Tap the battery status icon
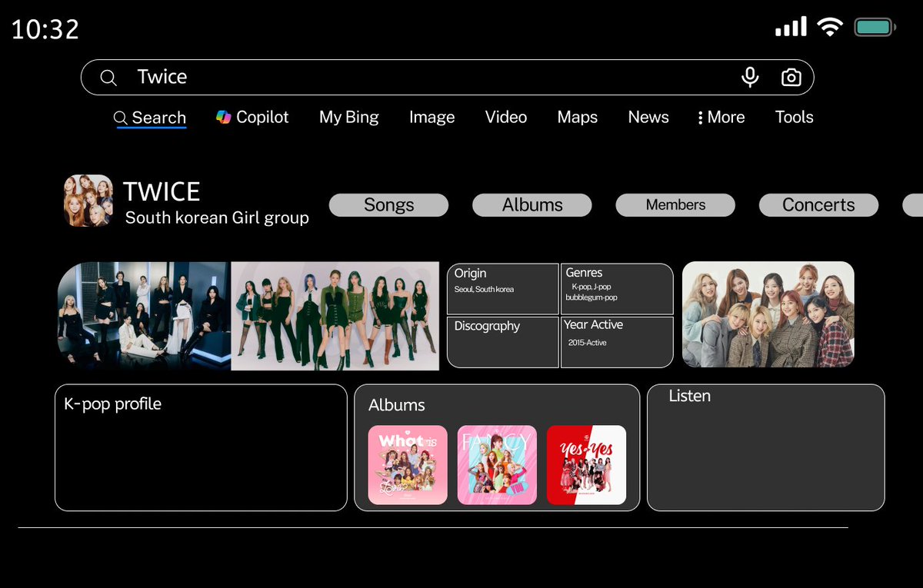This screenshot has width=923, height=588. [875, 28]
